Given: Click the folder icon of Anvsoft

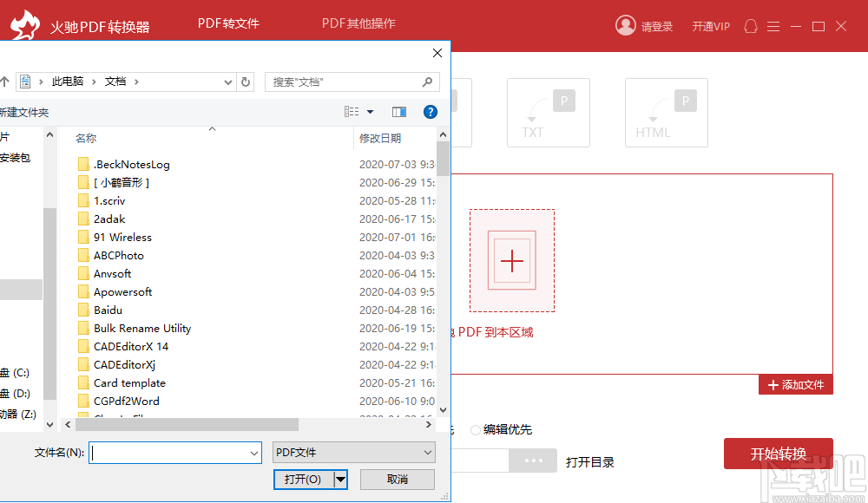Looking at the screenshot, I should click(x=83, y=273).
